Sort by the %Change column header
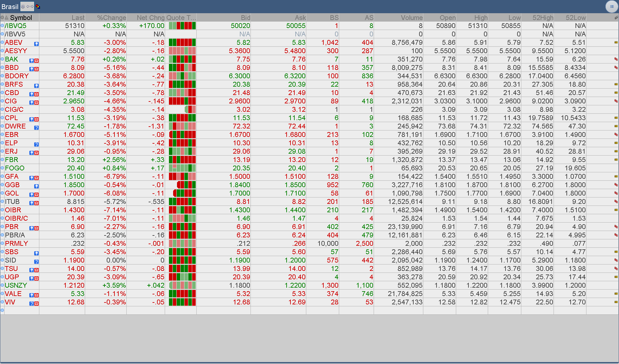 112,18
